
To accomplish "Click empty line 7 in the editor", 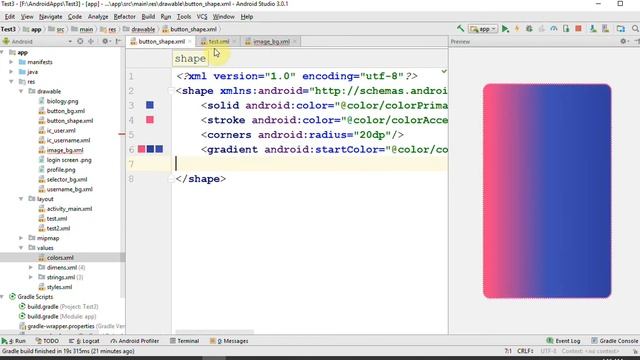I will [x=310, y=164].
